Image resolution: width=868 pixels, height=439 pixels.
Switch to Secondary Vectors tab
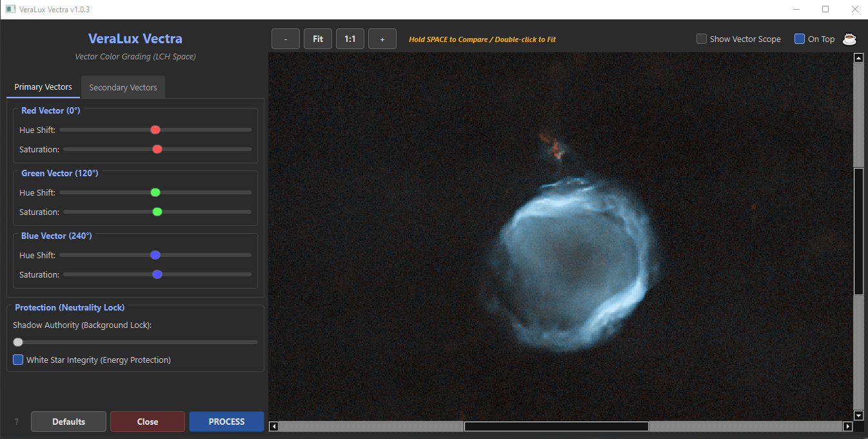(123, 87)
